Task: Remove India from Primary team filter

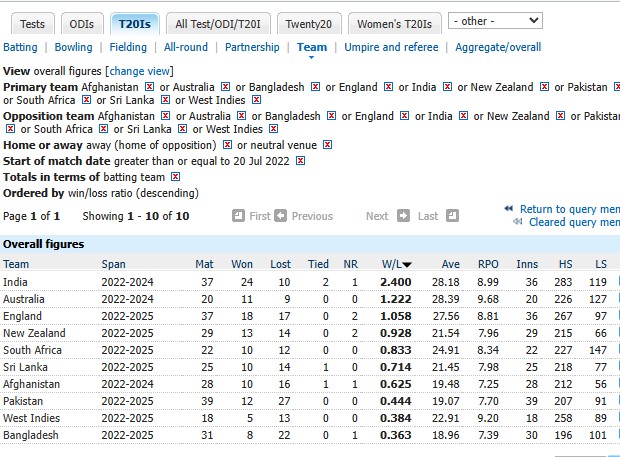Action: [447, 87]
